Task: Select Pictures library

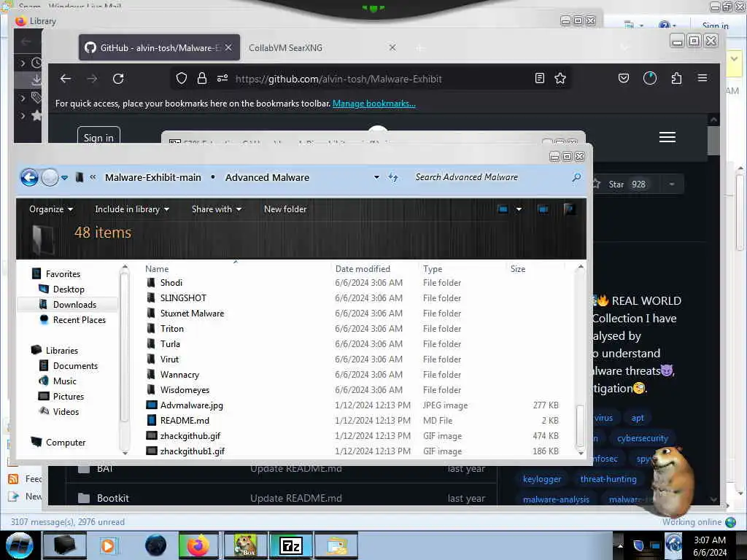Action: coord(68,396)
